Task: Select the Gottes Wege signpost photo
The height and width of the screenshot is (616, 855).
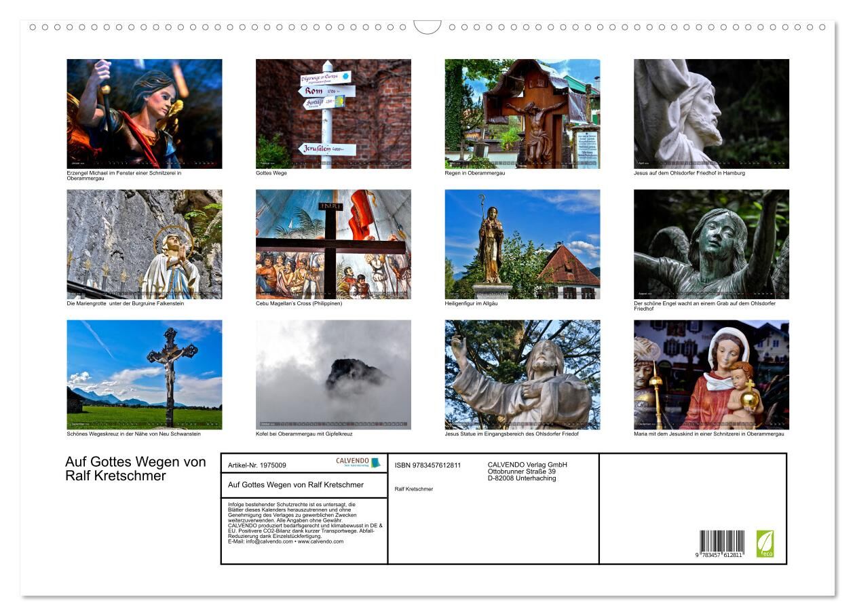Action: click(333, 113)
